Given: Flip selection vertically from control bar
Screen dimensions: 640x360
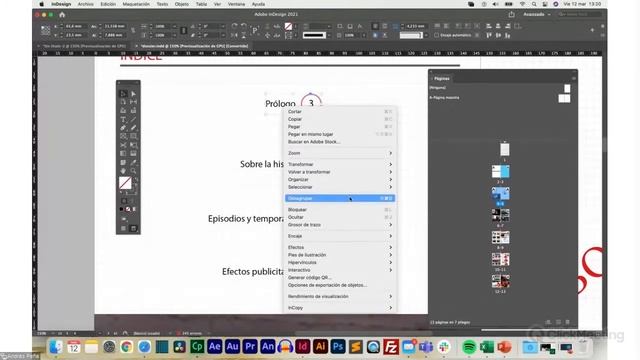Looking at the screenshot, I should point(244,36).
